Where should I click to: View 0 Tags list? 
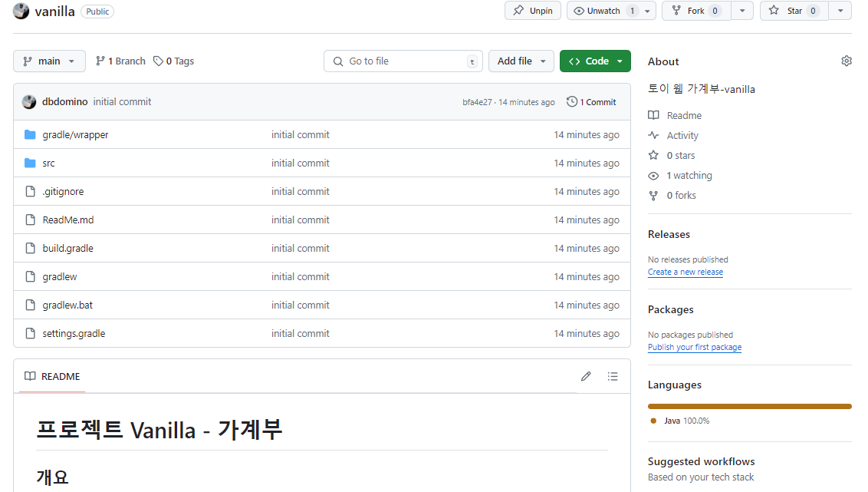(x=174, y=61)
